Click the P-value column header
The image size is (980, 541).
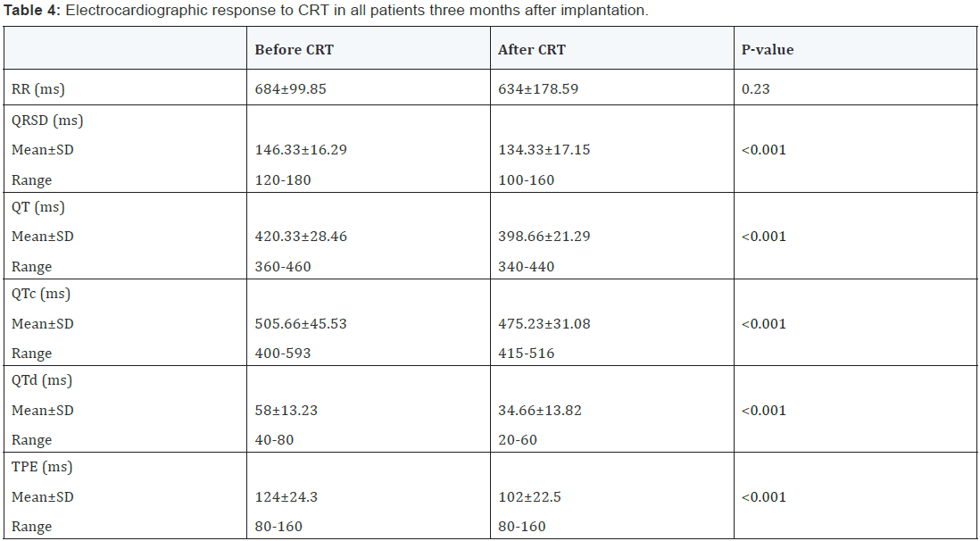click(767, 50)
